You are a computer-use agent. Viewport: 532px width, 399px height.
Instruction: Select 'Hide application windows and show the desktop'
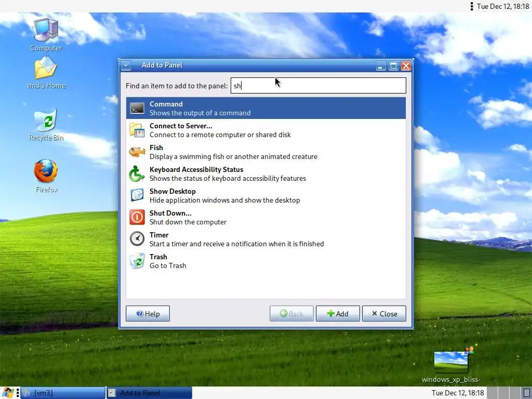tap(224, 200)
